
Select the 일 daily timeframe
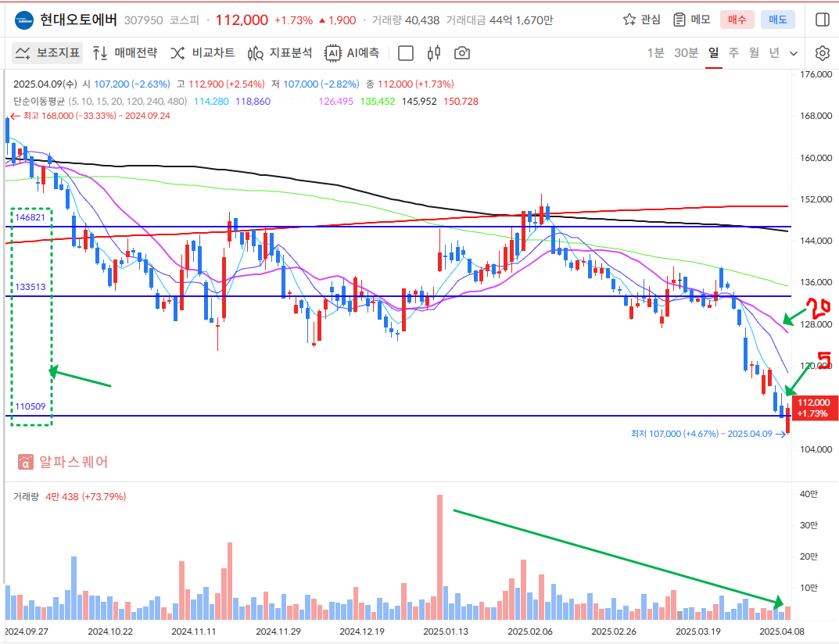click(x=713, y=53)
